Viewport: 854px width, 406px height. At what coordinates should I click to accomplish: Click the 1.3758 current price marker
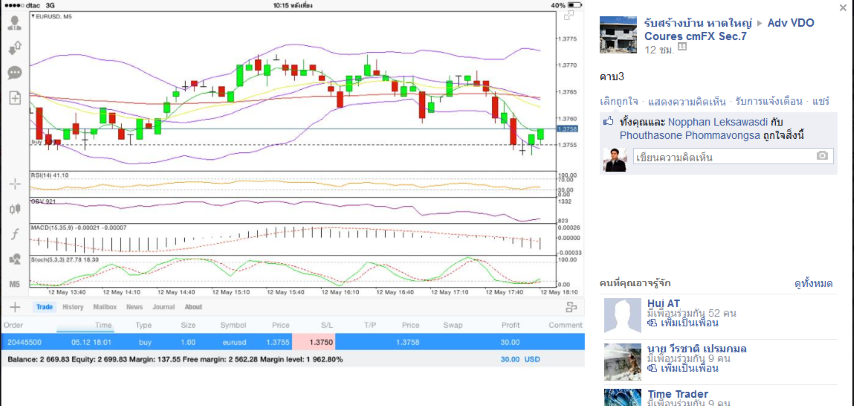[x=567, y=129]
